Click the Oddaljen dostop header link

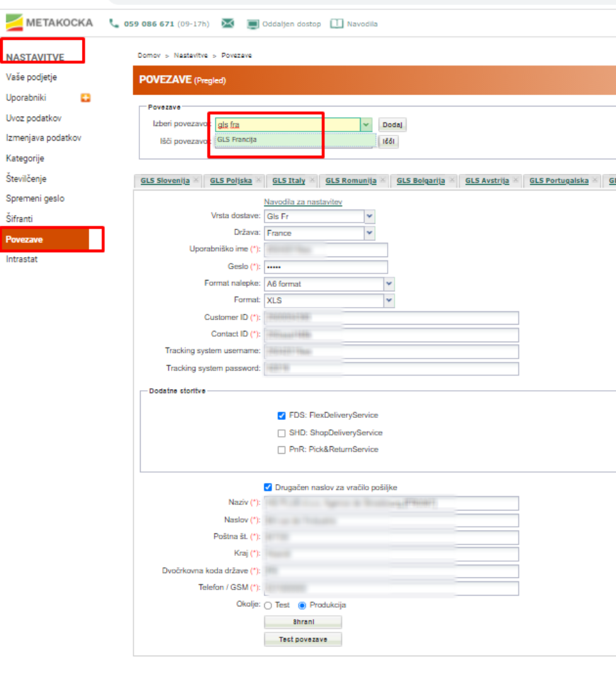[291, 24]
